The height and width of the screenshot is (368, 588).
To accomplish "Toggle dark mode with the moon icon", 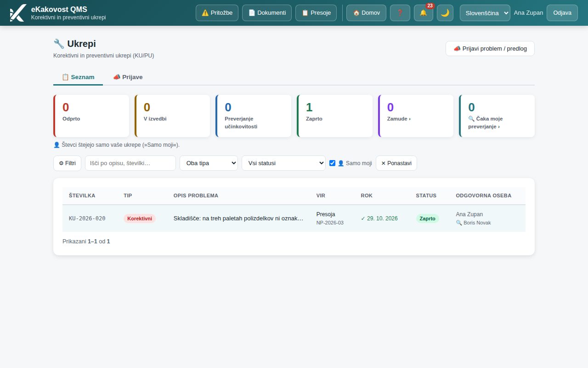I will (x=445, y=13).
